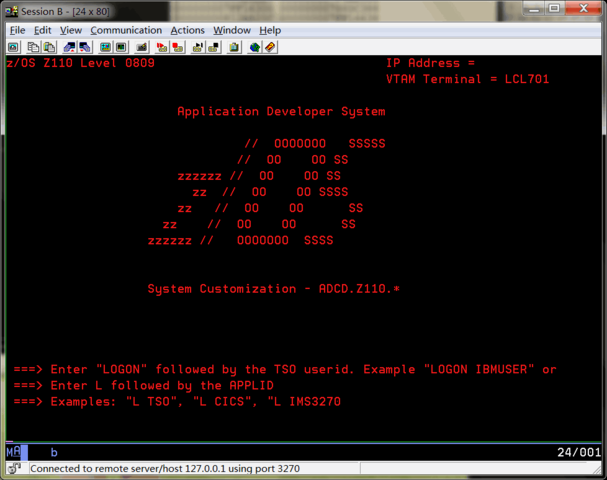Quit the running macro
607x480 pixels.
point(214,47)
